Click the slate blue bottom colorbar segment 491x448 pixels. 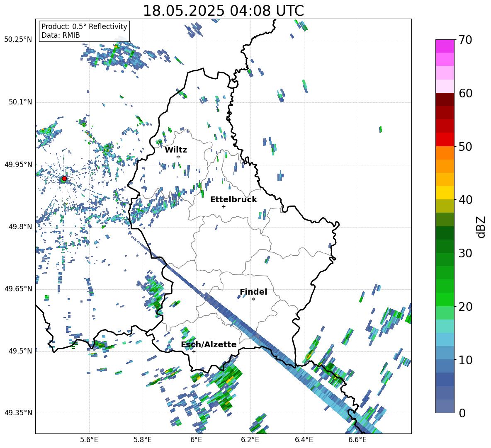445,406
